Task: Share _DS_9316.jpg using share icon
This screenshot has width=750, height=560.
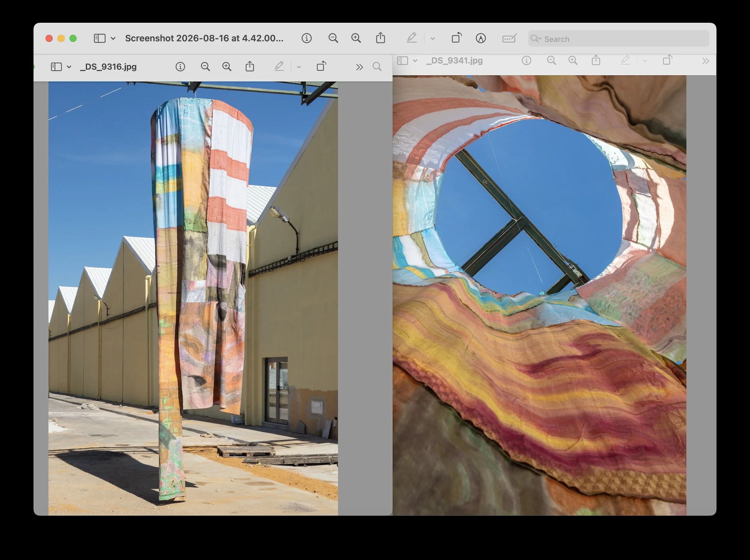Action: click(x=250, y=66)
